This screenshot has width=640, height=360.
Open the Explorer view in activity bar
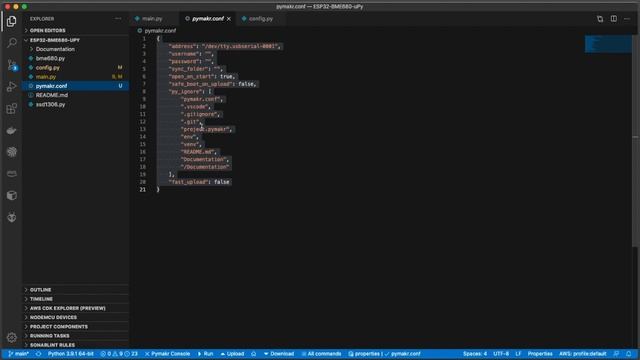(x=11, y=21)
